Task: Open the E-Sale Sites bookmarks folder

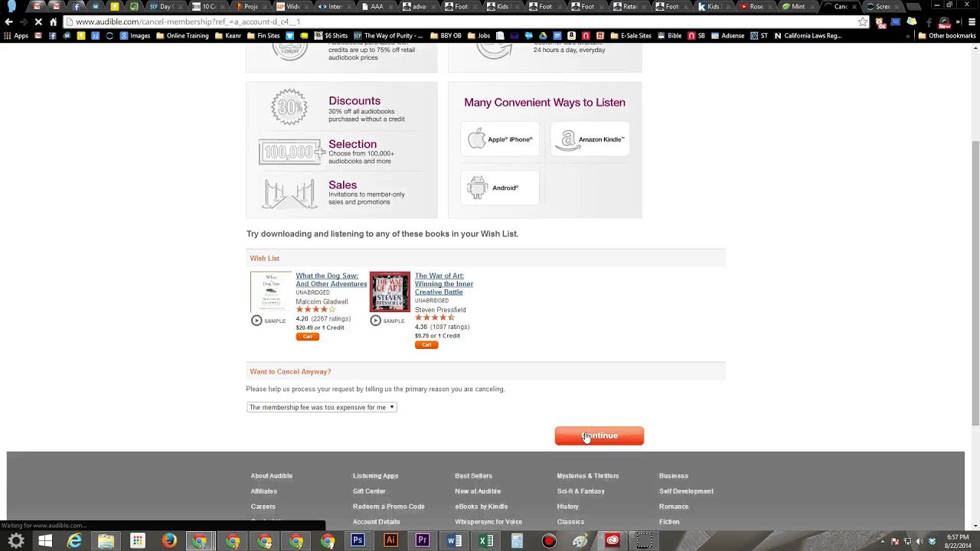Action: pos(631,36)
